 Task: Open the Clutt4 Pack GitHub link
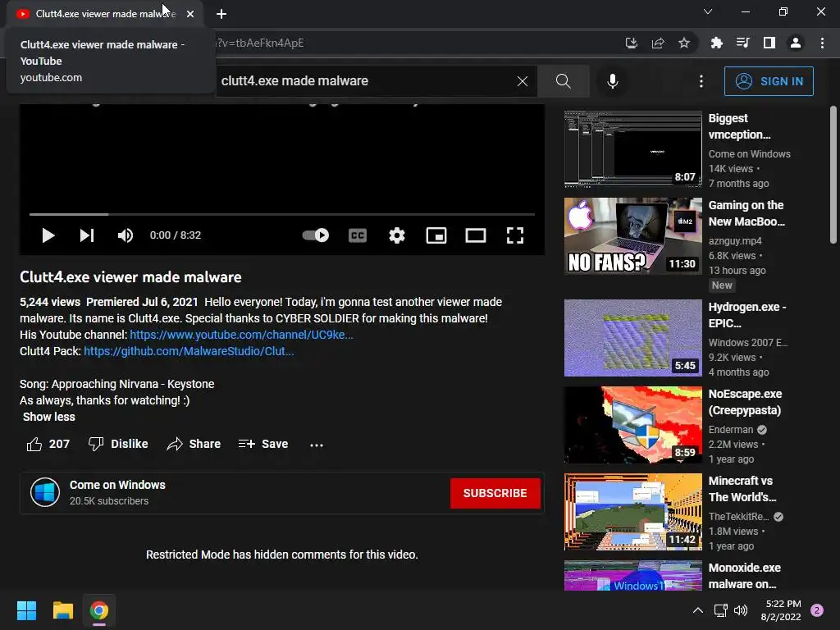point(189,351)
